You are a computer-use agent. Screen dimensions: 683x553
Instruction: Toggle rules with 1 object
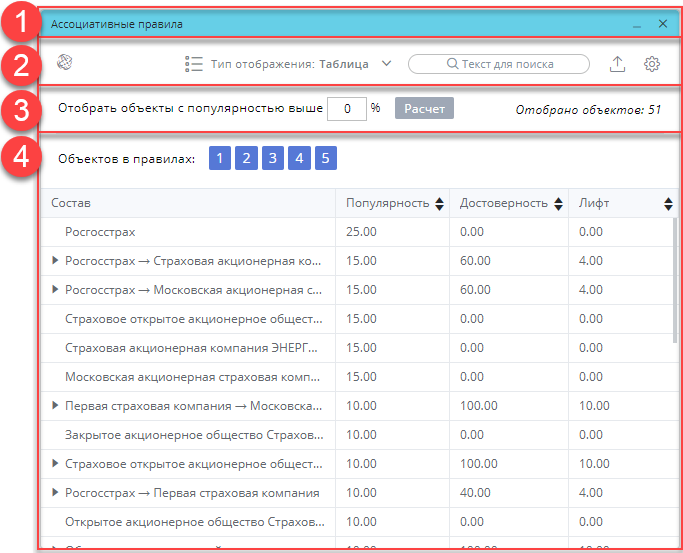pos(221,158)
